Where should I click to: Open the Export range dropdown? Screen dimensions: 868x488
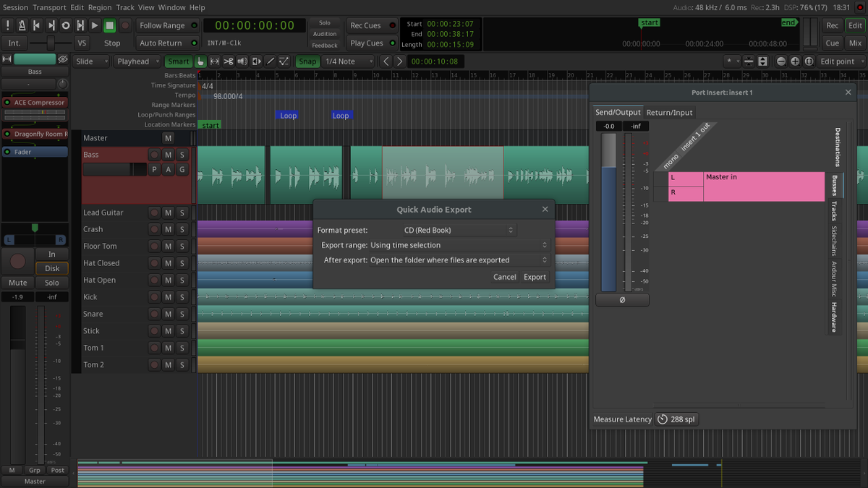(459, 245)
